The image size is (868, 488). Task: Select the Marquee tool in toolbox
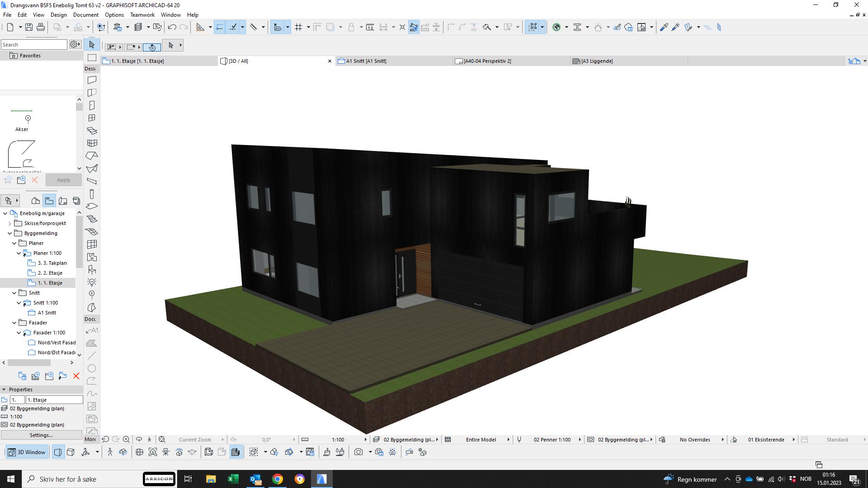[92, 57]
